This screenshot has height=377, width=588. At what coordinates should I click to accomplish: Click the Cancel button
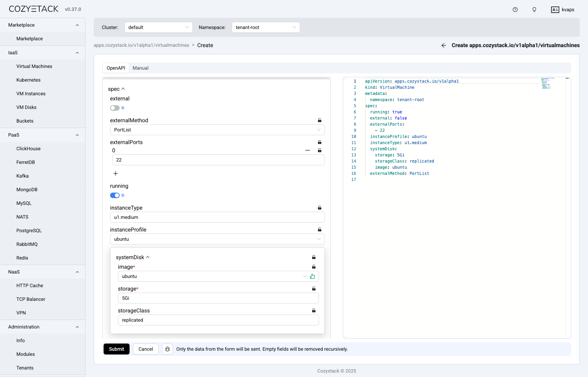(146, 349)
